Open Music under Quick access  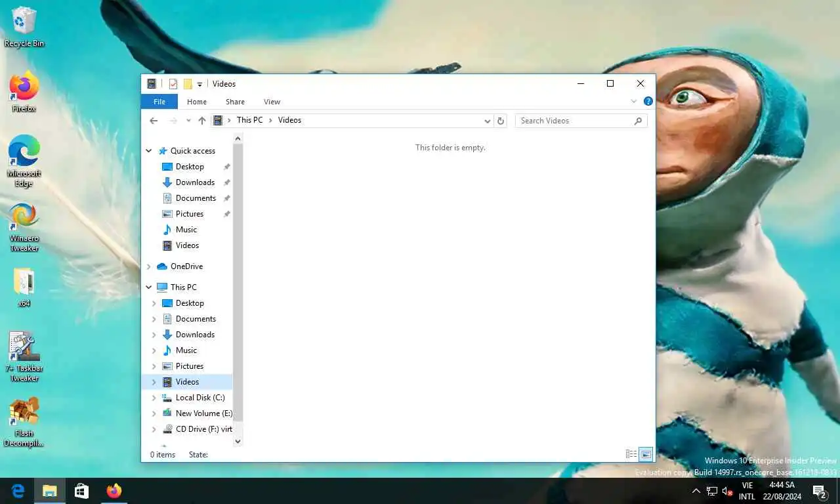tap(186, 230)
